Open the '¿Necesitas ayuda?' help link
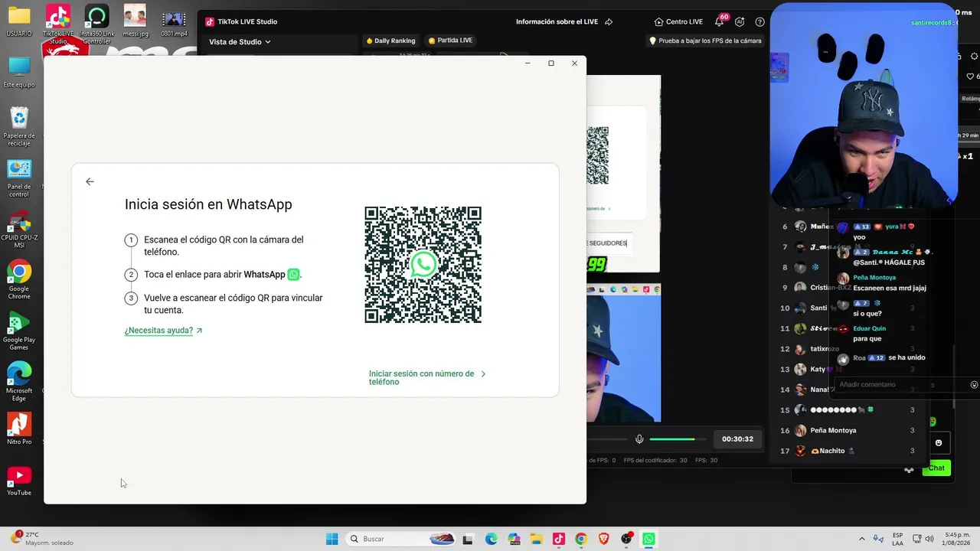 pos(163,331)
